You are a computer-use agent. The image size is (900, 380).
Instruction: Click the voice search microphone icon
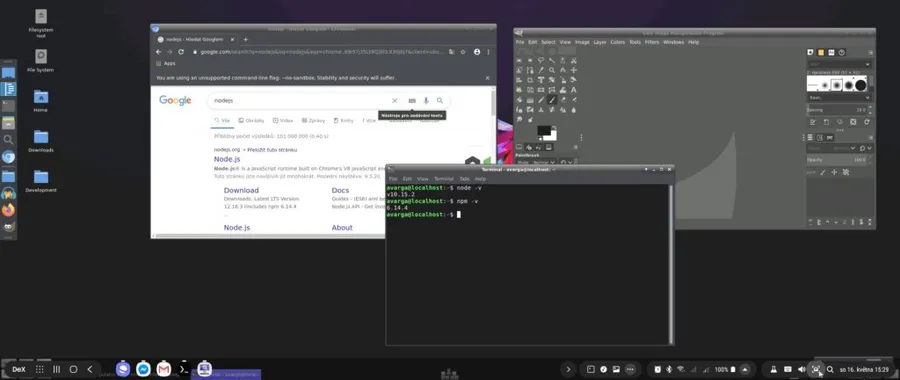pos(426,100)
